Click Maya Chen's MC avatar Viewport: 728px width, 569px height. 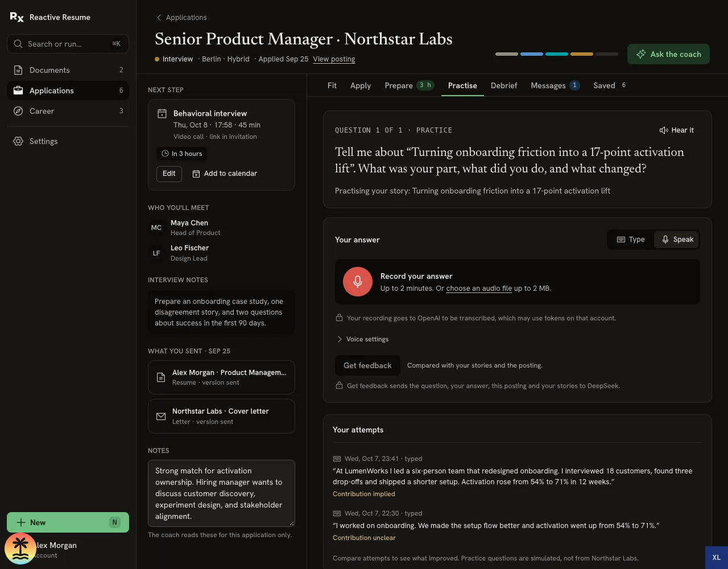[156, 228]
